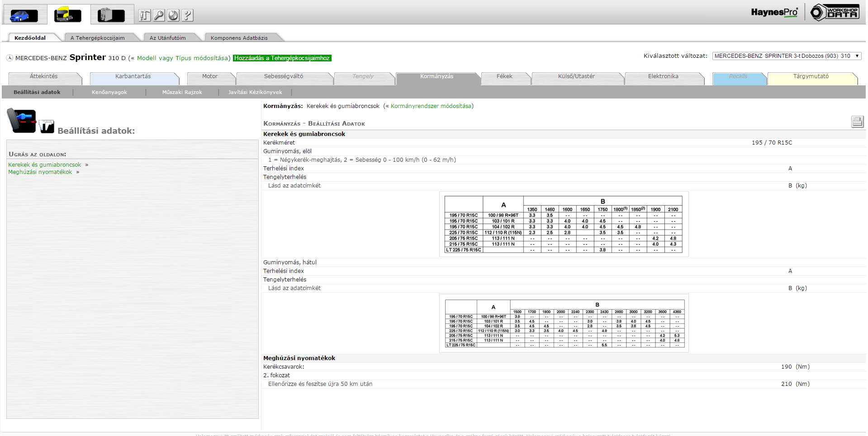Jump to Meghúzási nyomatékok section link

[x=40, y=172]
